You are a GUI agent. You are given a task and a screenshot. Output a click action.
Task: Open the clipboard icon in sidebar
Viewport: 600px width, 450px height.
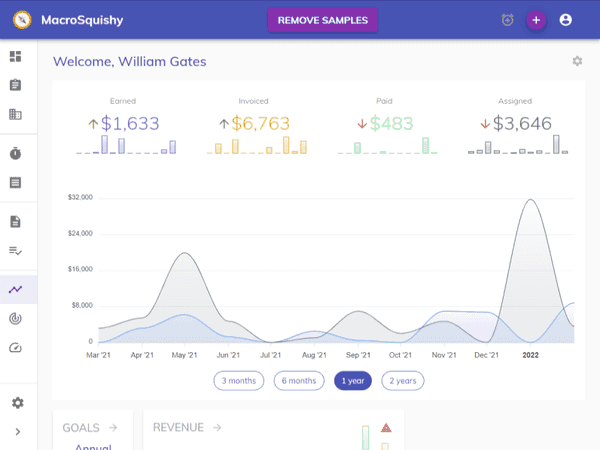coord(15,85)
